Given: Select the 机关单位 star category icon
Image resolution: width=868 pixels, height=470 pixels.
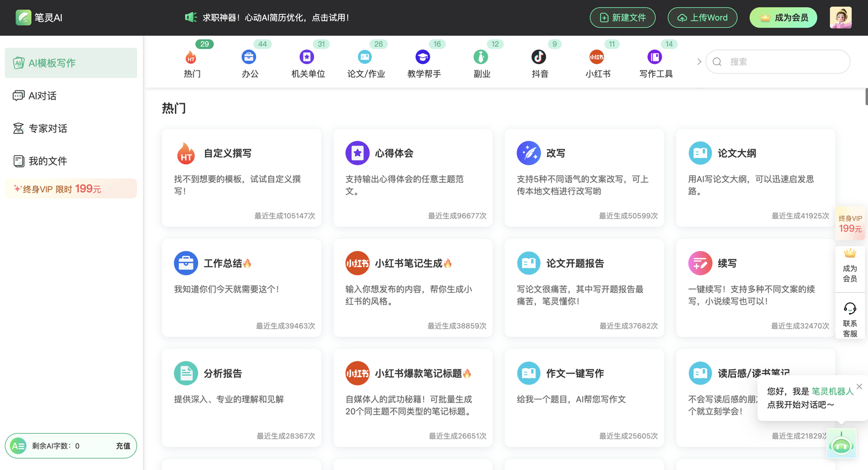Looking at the screenshot, I should coord(307,57).
